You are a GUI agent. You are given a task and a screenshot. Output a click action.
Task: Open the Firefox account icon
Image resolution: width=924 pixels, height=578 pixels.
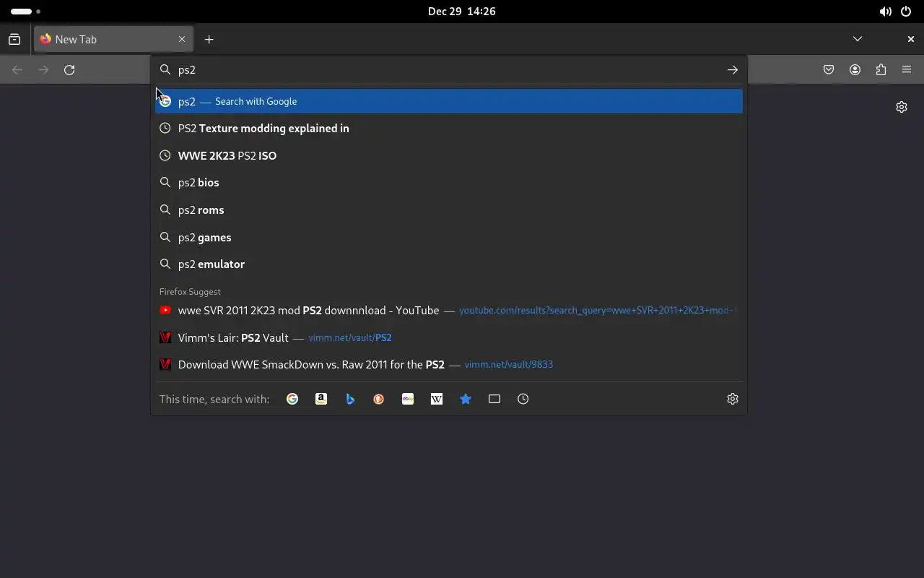[855, 70]
